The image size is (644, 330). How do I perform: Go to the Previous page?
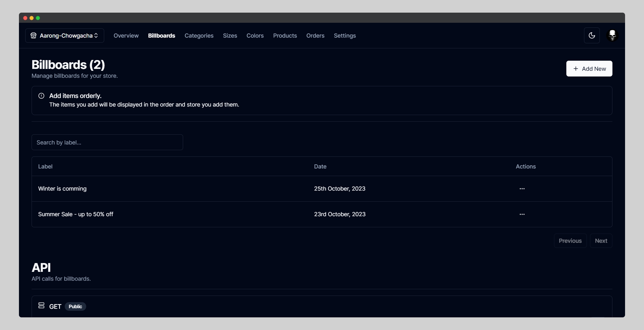[570, 241]
